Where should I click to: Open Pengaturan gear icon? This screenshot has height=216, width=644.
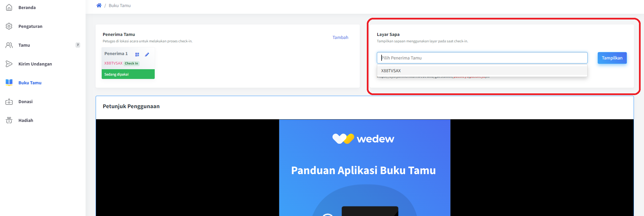pyautogui.click(x=9, y=26)
